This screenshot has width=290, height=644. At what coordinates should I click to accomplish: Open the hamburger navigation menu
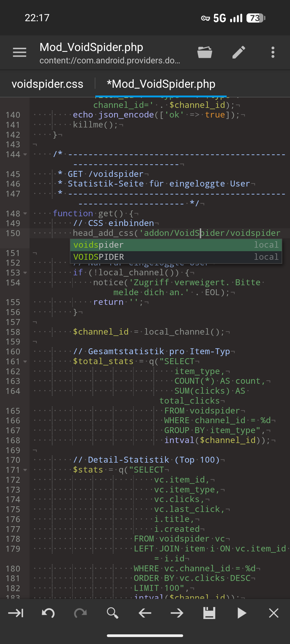(20, 52)
